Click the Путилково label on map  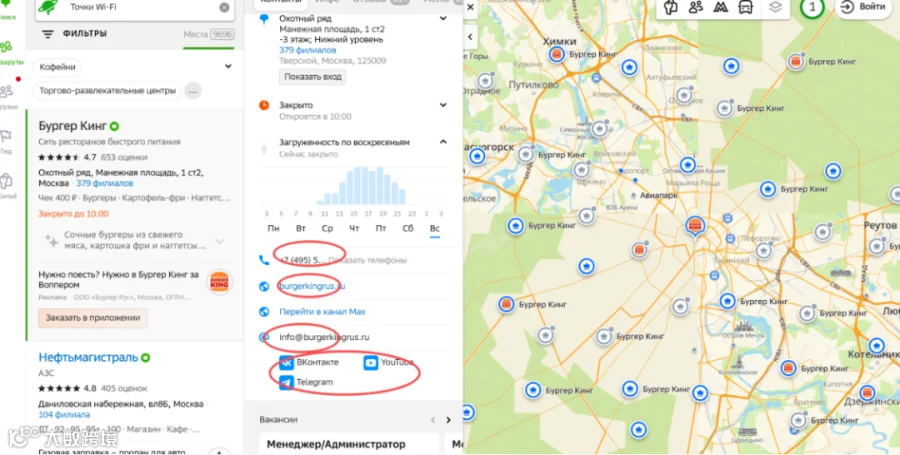pyautogui.click(x=533, y=85)
